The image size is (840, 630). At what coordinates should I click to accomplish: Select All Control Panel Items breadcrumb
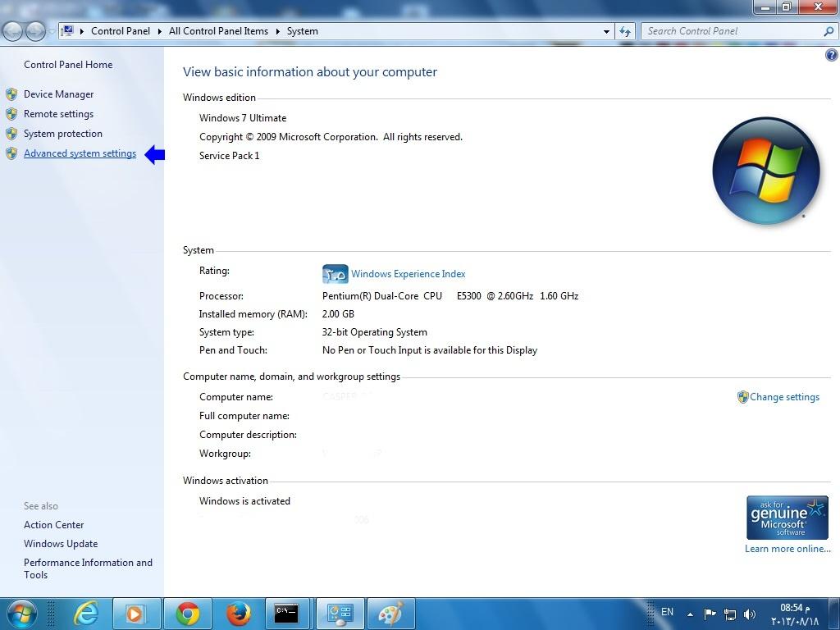pyautogui.click(x=218, y=31)
